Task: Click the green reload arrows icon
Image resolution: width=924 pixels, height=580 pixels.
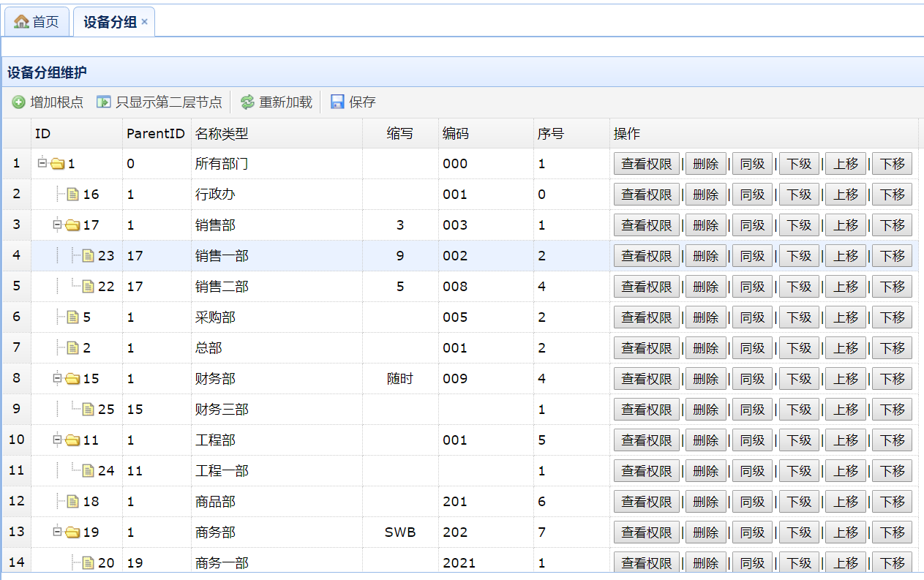Action: [x=247, y=102]
